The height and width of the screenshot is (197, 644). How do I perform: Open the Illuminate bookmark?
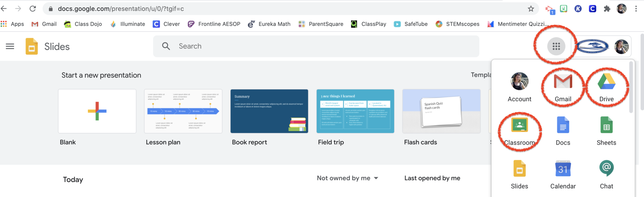click(x=128, y=24)
